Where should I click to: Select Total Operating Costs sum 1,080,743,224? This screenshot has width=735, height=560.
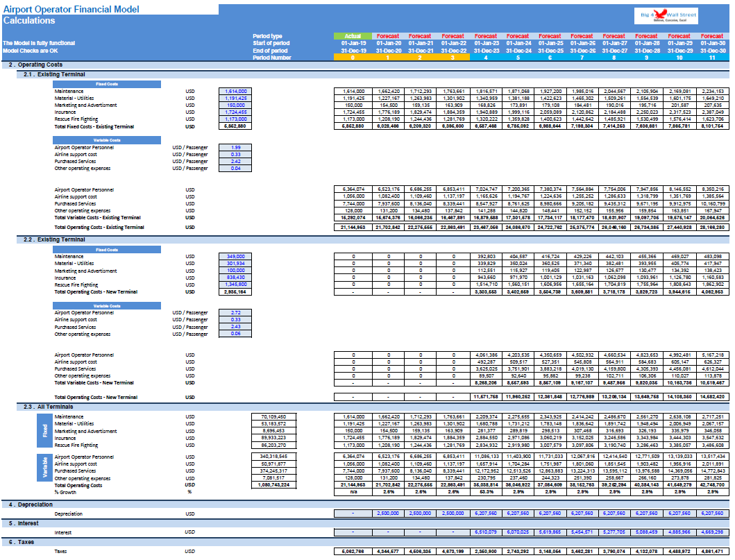[273, 485]
